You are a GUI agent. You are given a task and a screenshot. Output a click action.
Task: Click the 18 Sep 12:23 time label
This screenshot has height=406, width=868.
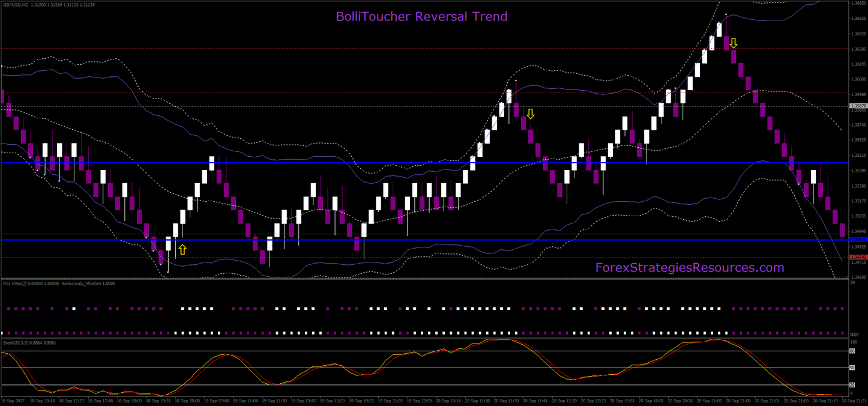[x=72, y=401]
